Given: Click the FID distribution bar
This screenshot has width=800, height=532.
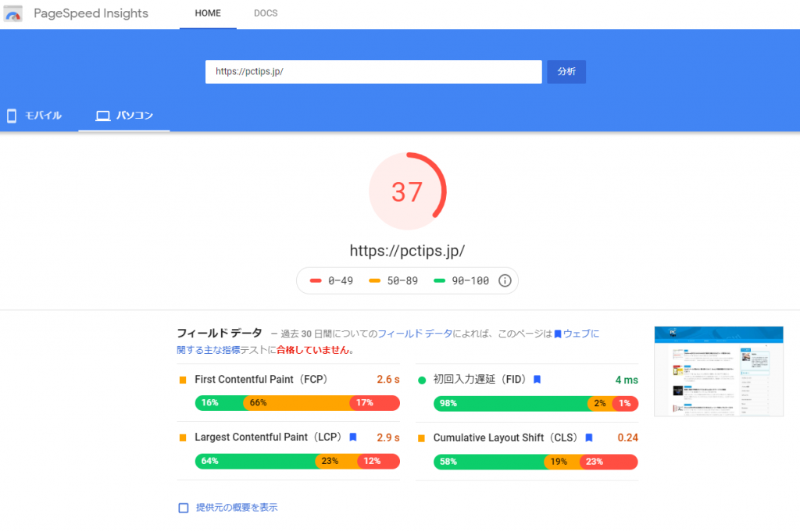Looking at the screenshot, I should click(536, 403).
